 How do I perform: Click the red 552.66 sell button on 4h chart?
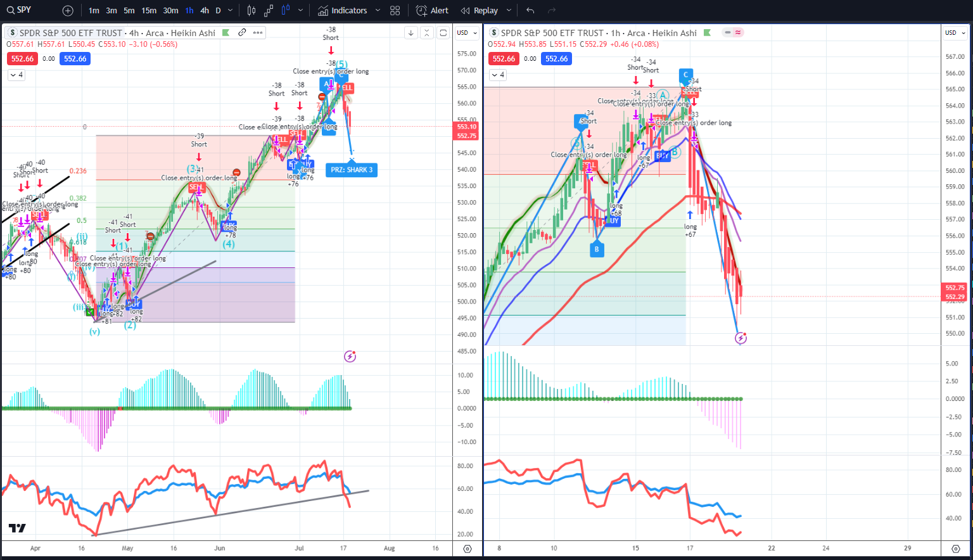tap(22, 59)
